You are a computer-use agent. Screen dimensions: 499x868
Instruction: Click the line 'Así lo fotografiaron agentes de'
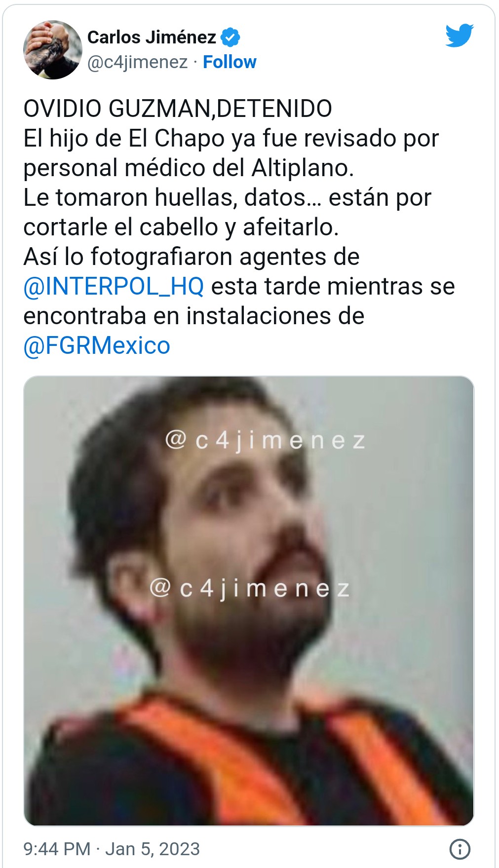(x=192, y=257)
